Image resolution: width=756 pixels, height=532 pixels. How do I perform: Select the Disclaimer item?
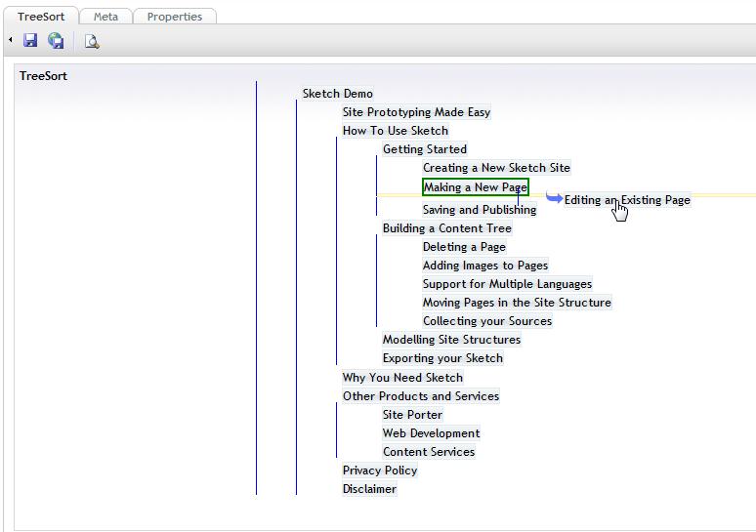click(x=369, y=489)
